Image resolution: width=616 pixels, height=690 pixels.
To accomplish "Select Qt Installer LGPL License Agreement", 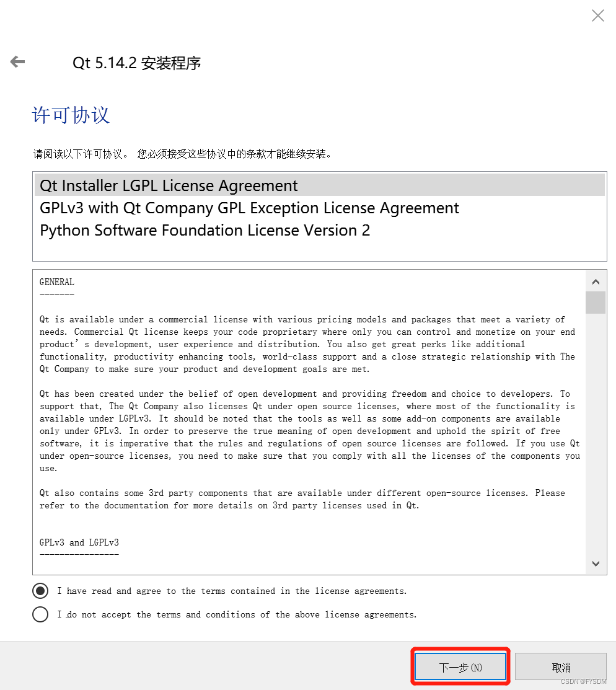I will pyautogui.click(x=319, y=185).
